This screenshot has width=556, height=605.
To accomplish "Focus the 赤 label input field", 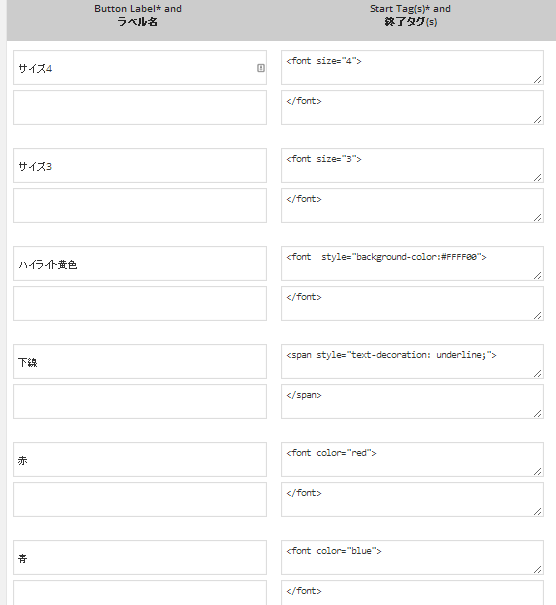I will coord(140,460).
